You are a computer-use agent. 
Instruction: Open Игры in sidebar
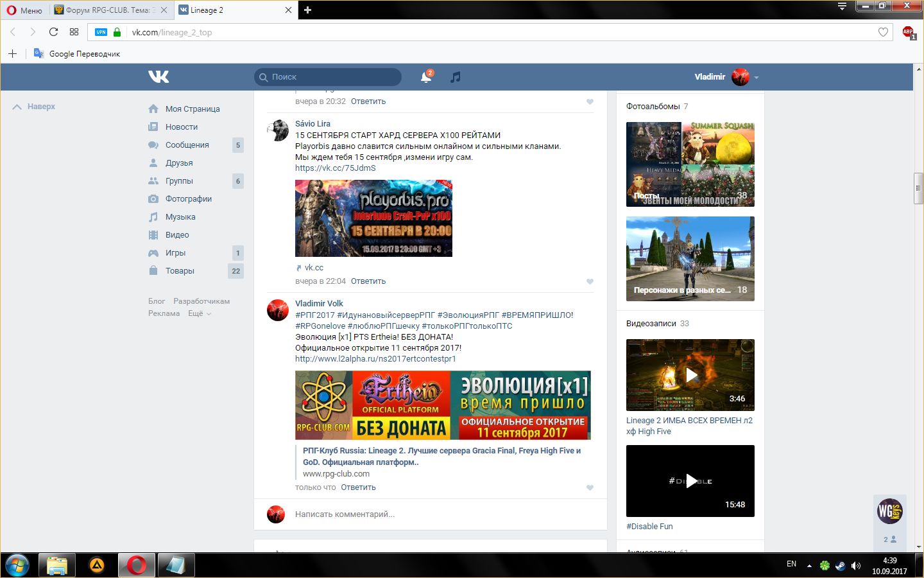click(x=175, y=253)
